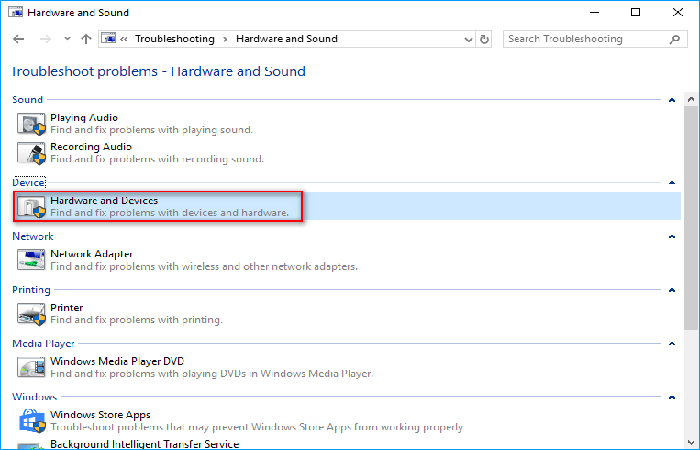This screenshot has width=700, height=450.
Task: Click Hardware and Sound in the breadcrumb
Action: click(287, 39)
